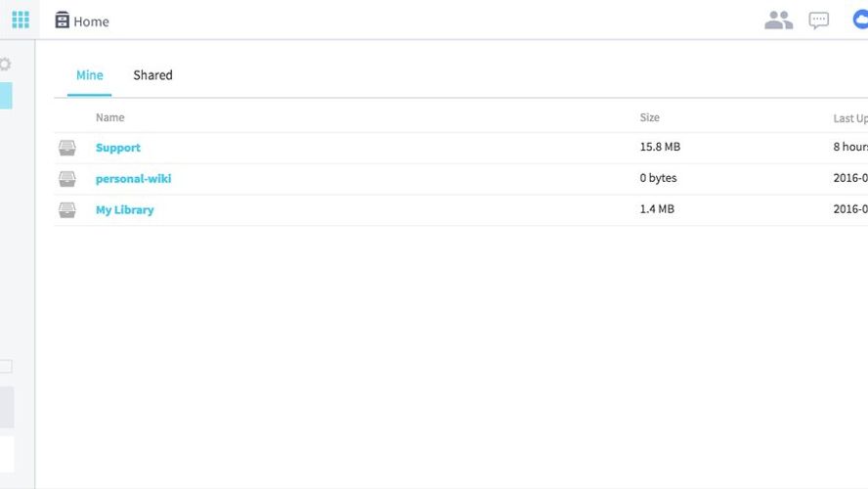The width and height of the screenshot is (868, 489).
Task: Open the contacts people icon
Action: [778, 21]
